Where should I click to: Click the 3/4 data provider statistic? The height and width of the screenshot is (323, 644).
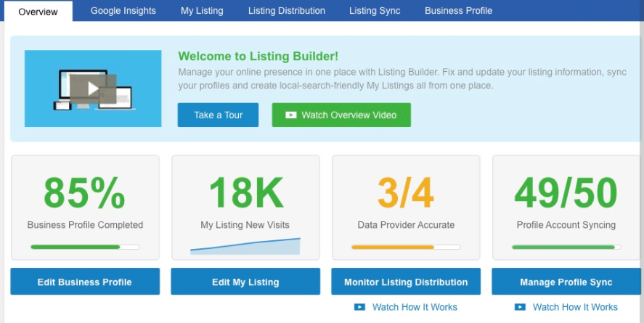click(406, 193)
